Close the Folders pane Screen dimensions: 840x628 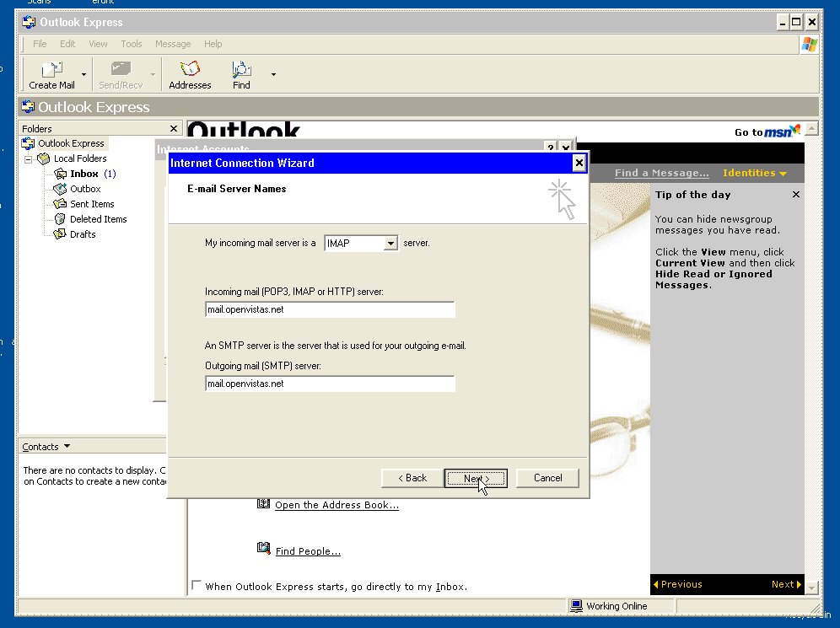pos(173,128)
